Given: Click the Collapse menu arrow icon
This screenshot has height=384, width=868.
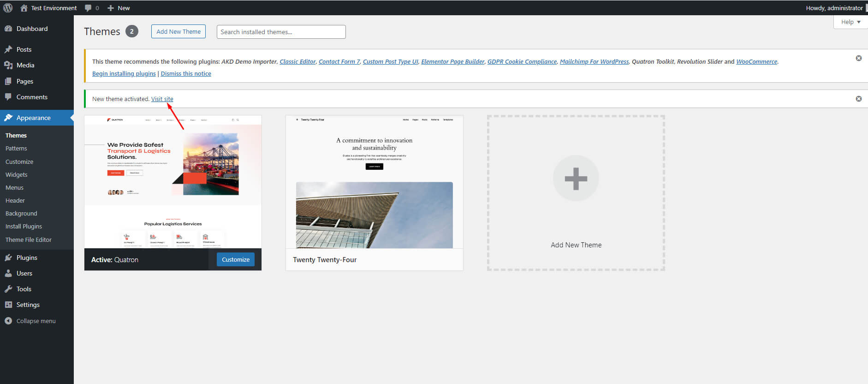Looking at the screenshot, I should pos(8,321).
